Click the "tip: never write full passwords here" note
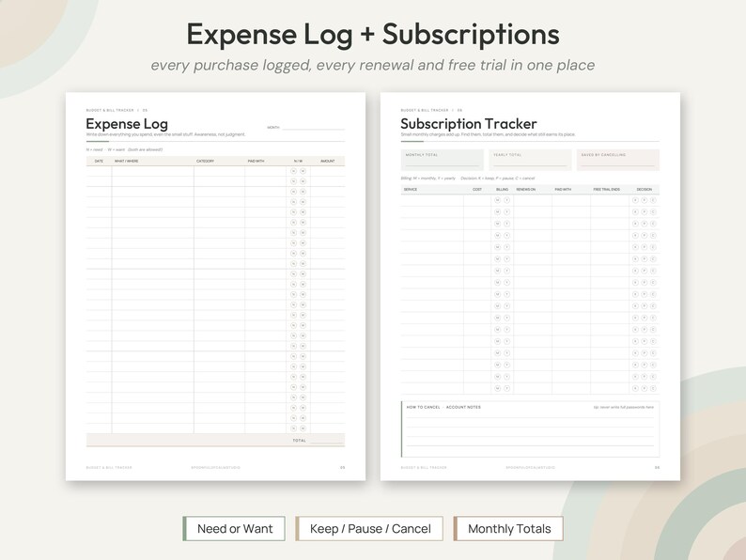The width and height of the screenshot is (746, 560). pyautogui.click(x=623, y=407)
